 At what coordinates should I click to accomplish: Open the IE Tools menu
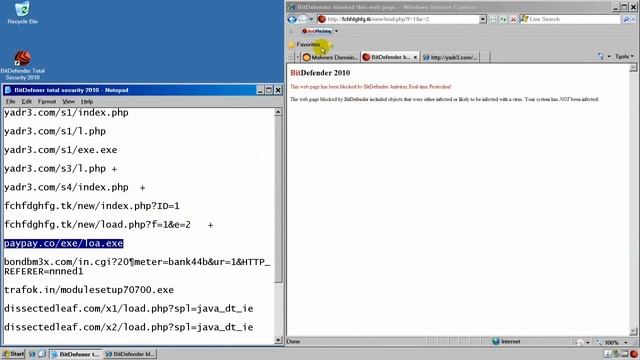tap(624, 56)
